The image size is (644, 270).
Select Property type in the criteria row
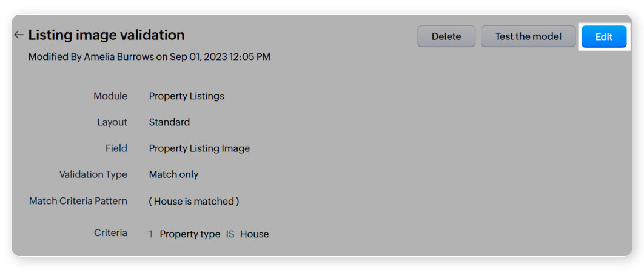[190, 234]
